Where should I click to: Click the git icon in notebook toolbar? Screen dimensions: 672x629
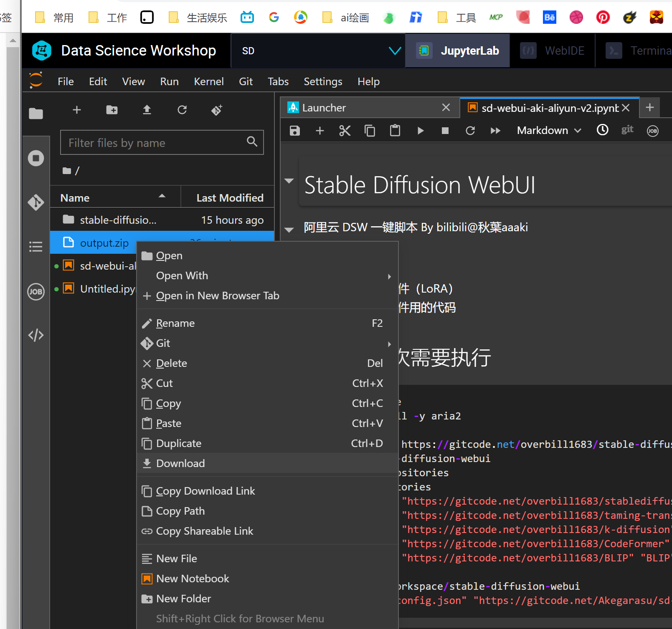pos(627,129)
